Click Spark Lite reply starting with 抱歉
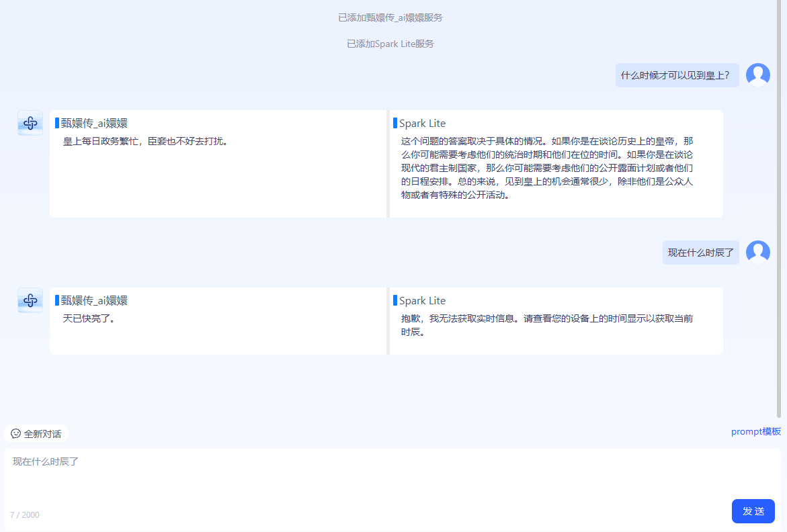This screenshot has height=532, width=787. [546, 325]
